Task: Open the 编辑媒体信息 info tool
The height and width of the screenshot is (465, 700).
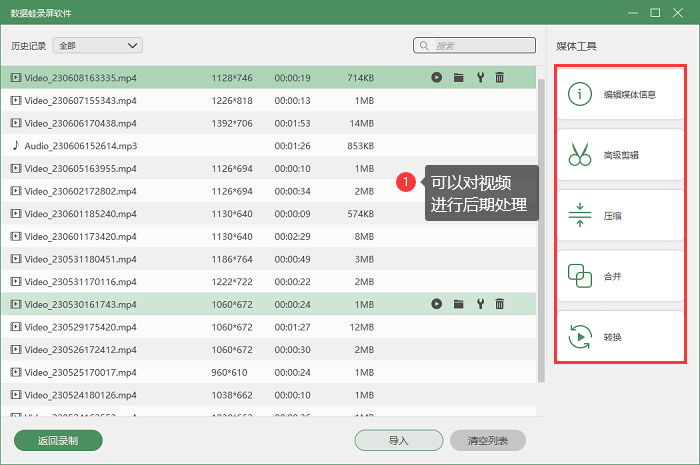Action: [621, 94]
